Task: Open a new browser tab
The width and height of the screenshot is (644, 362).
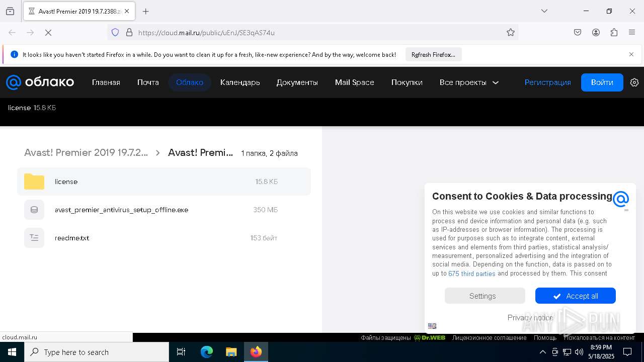Action: (x=146, y=11)
